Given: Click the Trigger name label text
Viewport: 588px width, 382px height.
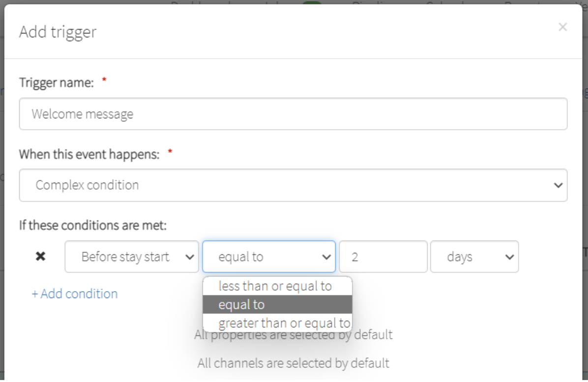Looking at the screenshot, I should [56, 82].
